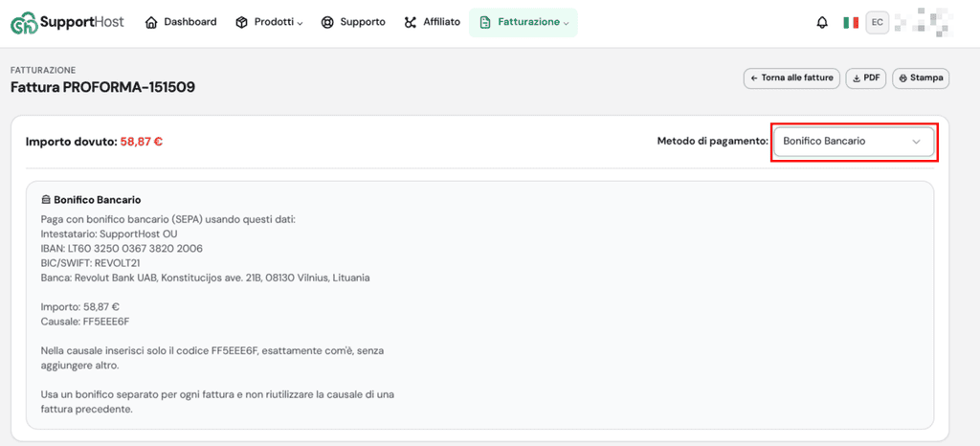Click the Stampa print button
Image resolution: width=980 pixels, height=446 pixels.
pyautogui.click(x=921, y=78)
